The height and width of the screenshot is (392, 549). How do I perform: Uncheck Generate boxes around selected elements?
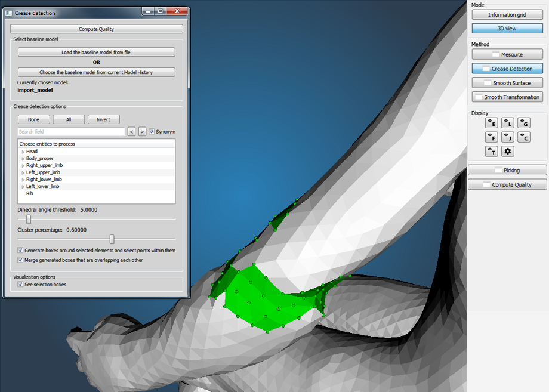[20, 250]
